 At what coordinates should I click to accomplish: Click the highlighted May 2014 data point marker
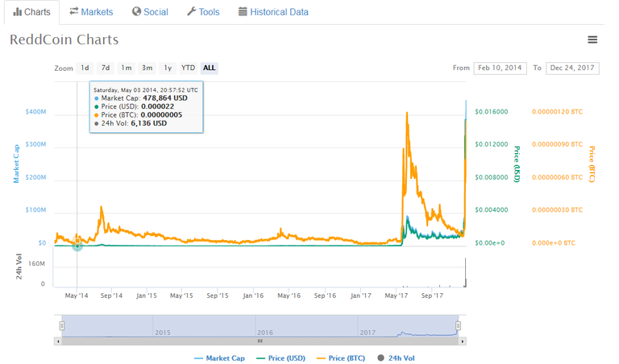(x=77, y=246)
